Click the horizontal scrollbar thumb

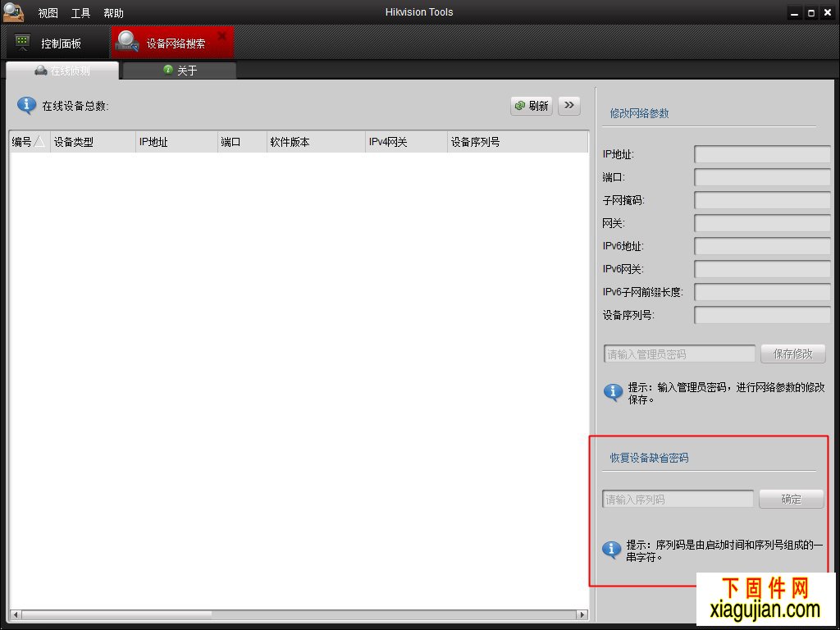tap(116, 614)
